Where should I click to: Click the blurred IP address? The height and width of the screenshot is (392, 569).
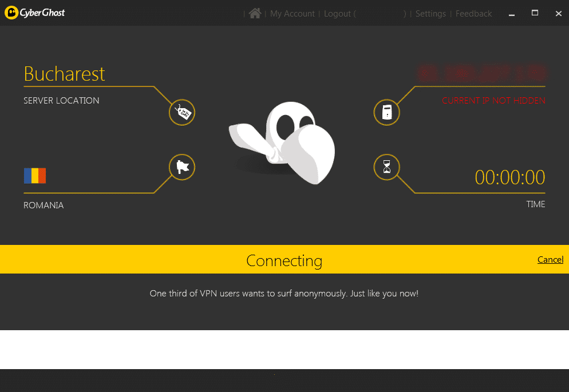pyautogui.click(x=481, y=73)
